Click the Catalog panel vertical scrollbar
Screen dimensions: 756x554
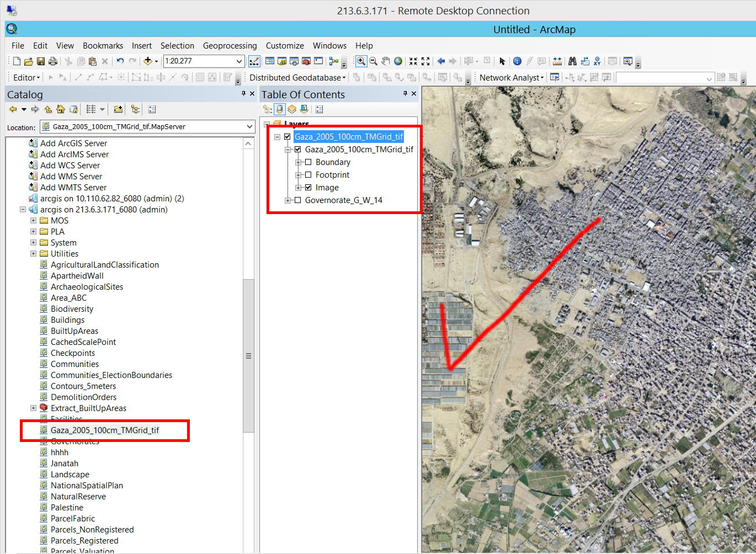(248, 356)
